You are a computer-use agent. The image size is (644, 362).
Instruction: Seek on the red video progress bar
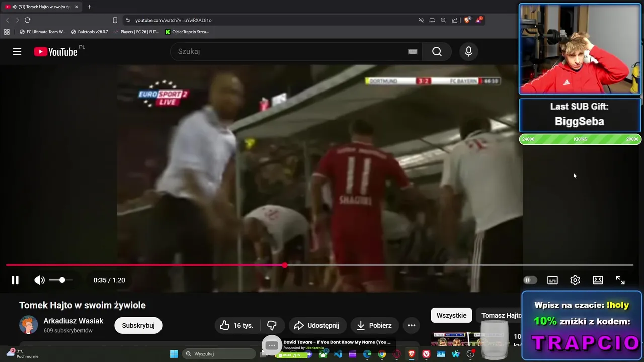[319, 265]
